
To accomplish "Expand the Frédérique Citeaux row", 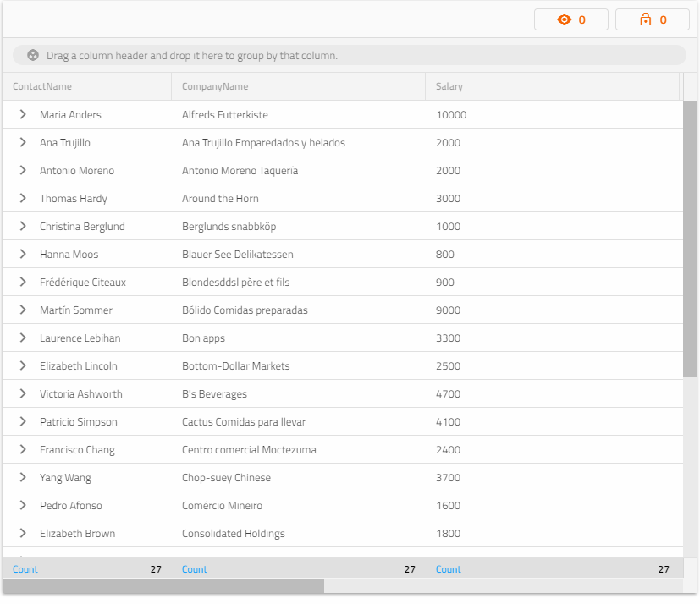I will [23, 282].
